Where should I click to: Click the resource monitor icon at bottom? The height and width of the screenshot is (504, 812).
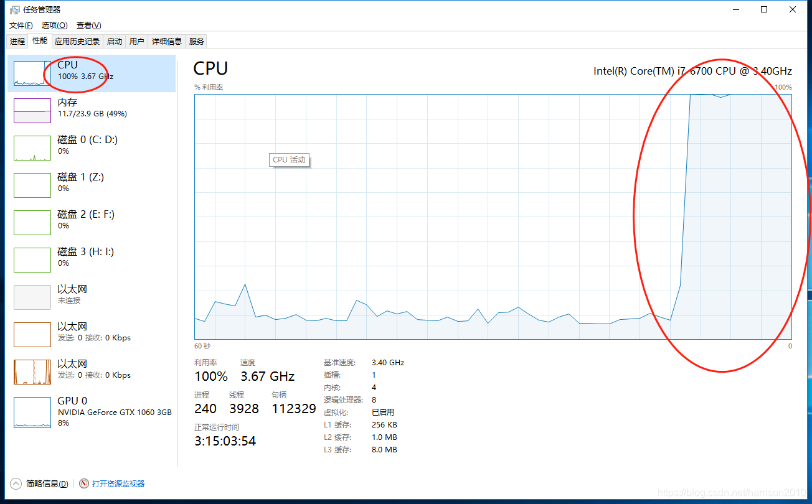point(84,483)
